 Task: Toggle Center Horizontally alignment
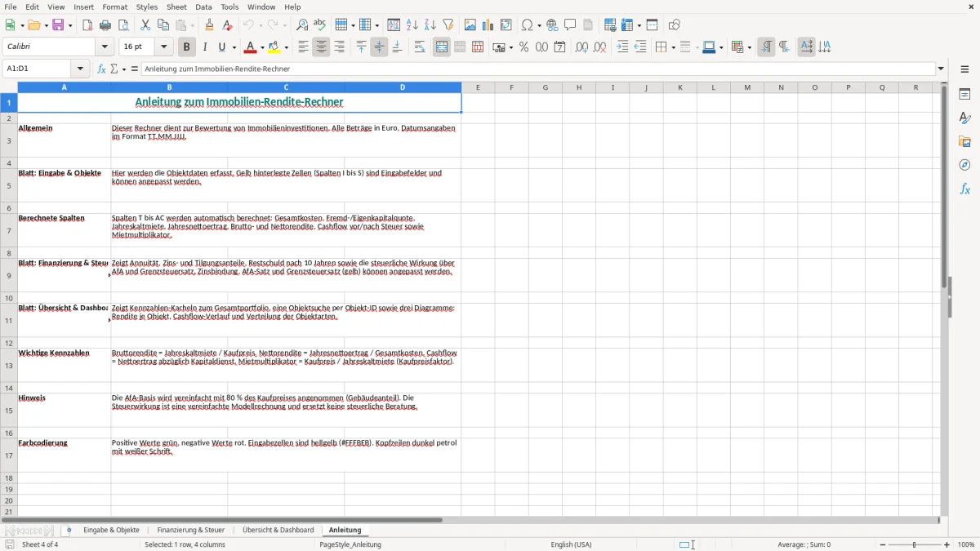coord(321,47)
